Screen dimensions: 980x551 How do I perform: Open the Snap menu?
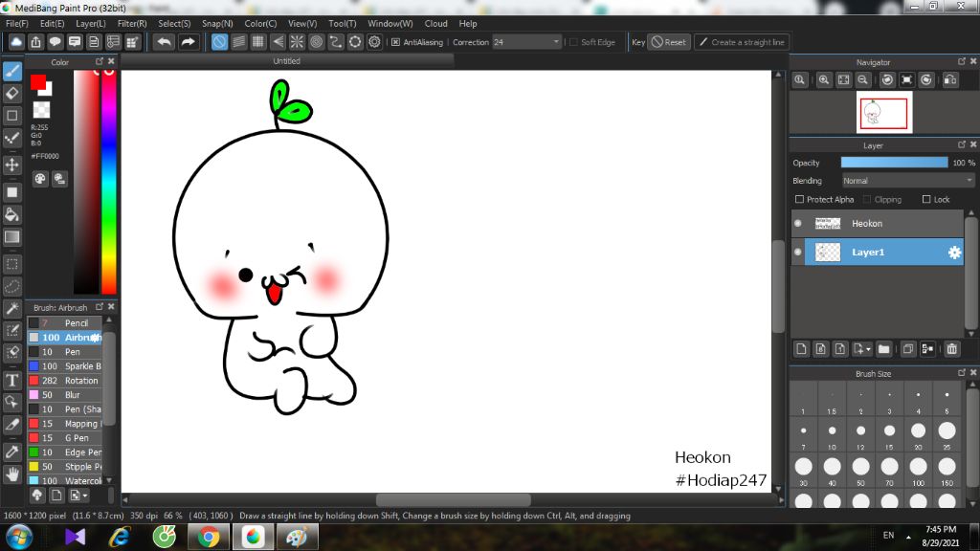coord(217,23)
